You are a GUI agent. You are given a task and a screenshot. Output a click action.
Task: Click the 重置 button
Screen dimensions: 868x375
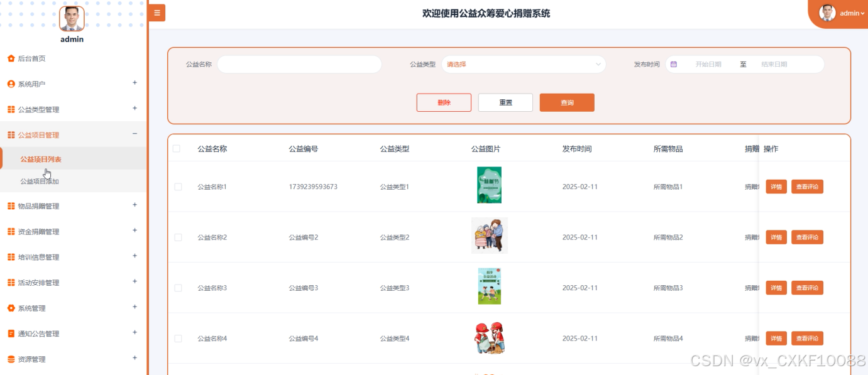[505, 102]
